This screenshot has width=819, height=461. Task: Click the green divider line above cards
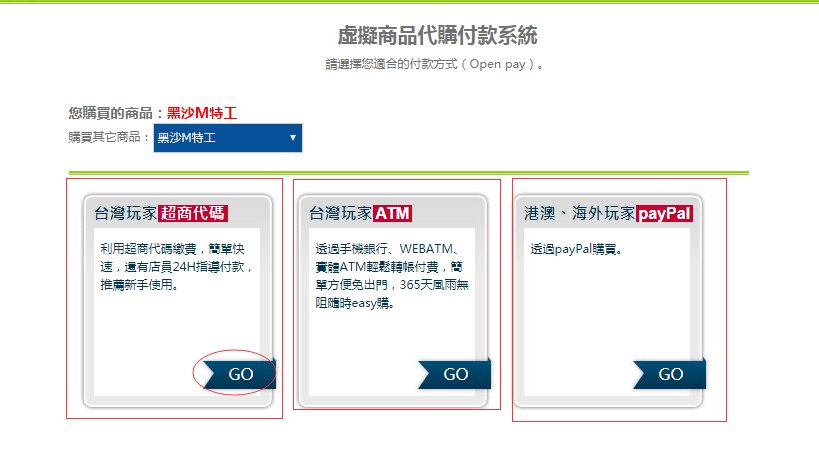tap(408, 172)
